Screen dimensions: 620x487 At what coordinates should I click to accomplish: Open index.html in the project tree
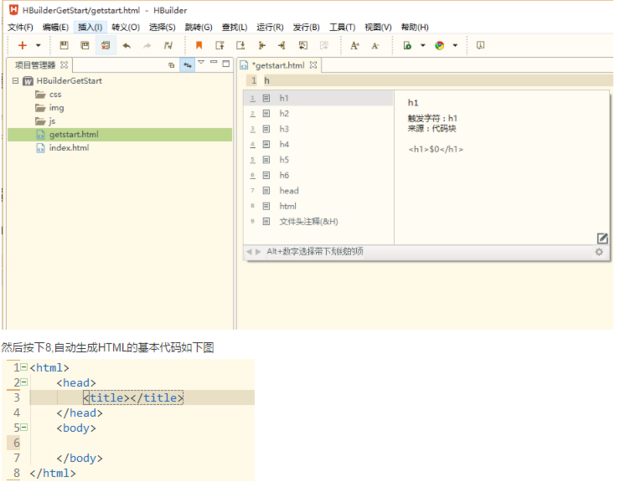(68, 148)
